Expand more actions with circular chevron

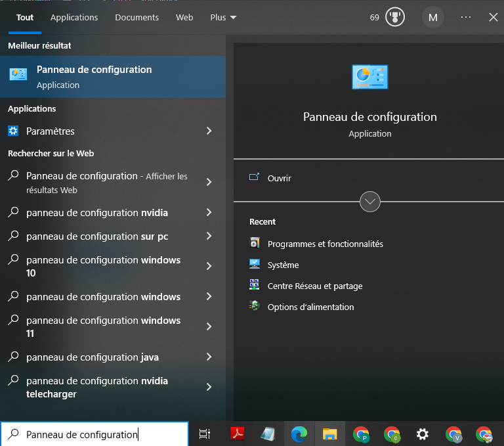[x=370, y=202]
